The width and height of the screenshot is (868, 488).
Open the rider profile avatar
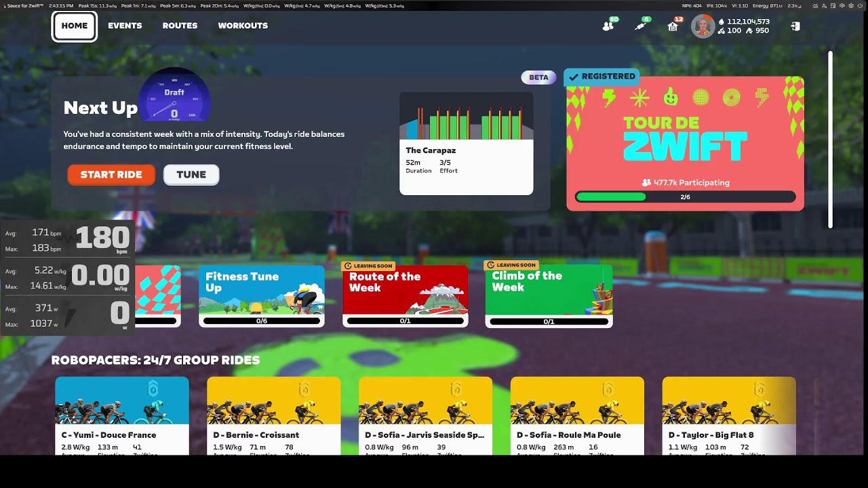(x=703, y=26)
